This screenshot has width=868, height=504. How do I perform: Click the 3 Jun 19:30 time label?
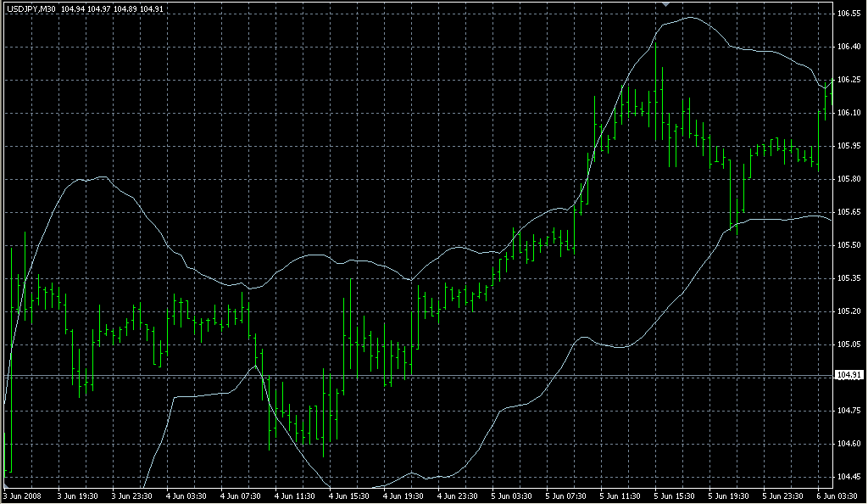[77, 496]
